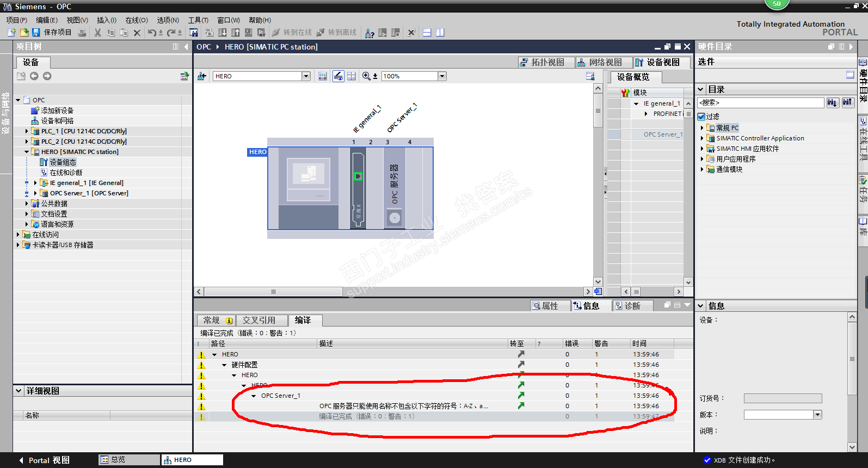Click 转到在线 to go online

pos(292,33)
